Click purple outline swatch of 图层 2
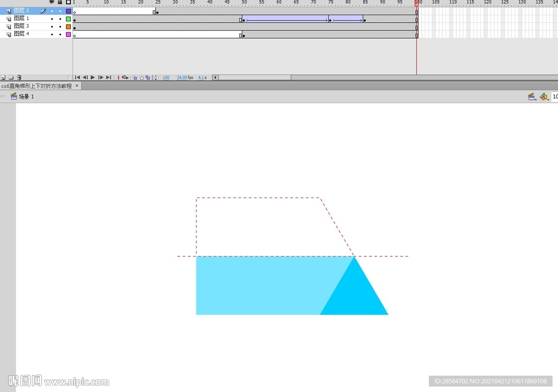This screenshot has width=558, height=392. pyautogui.click(x=68, y=11)
